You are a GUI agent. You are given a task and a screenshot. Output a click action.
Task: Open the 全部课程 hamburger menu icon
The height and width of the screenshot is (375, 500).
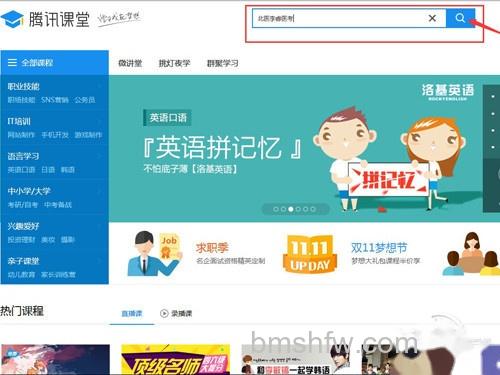12,63
